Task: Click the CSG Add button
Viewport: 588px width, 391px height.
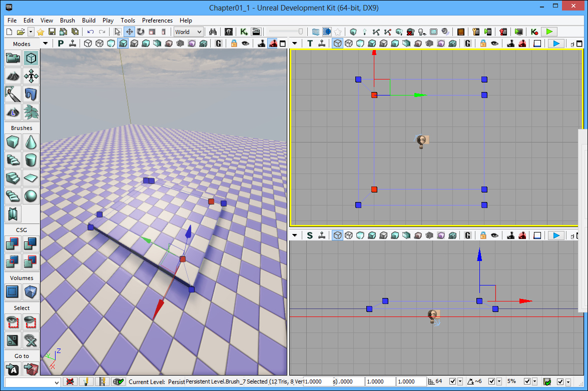Action: [x=13, y=243]
